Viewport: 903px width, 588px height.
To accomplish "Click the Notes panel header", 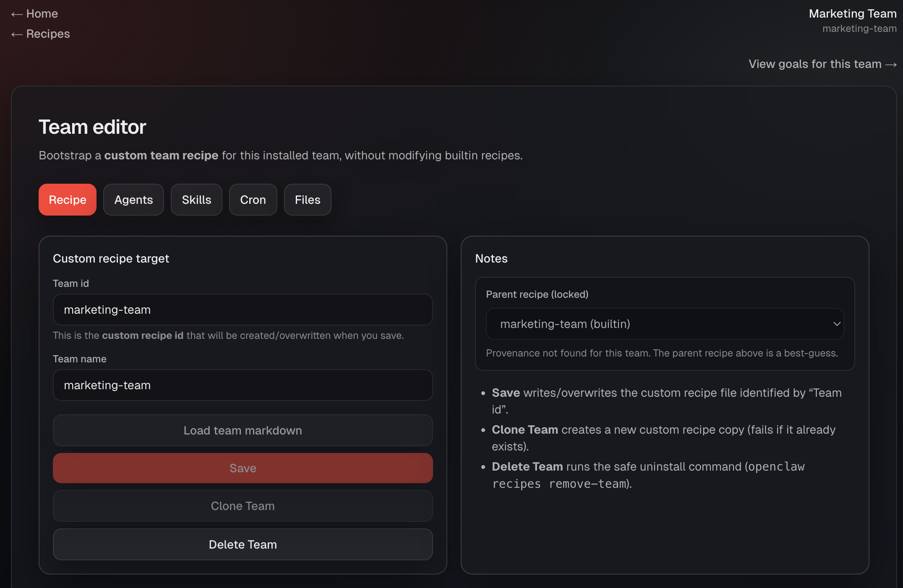I will [491, 258].
